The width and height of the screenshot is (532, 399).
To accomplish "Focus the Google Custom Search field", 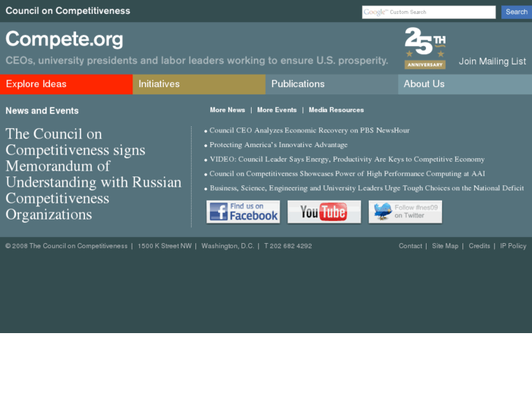I will point(429,12).
